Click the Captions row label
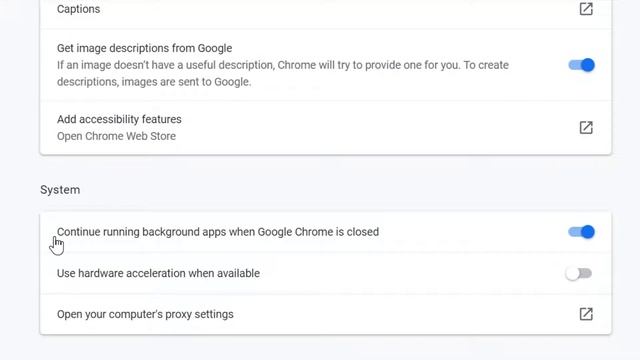This screenshot has height=360, width=640. 78,9
